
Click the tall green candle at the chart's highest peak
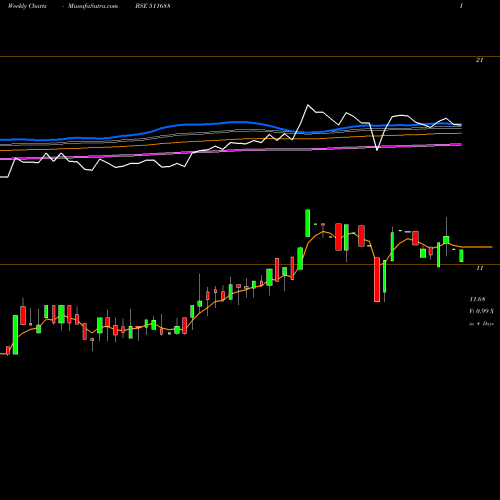point(308,223)
